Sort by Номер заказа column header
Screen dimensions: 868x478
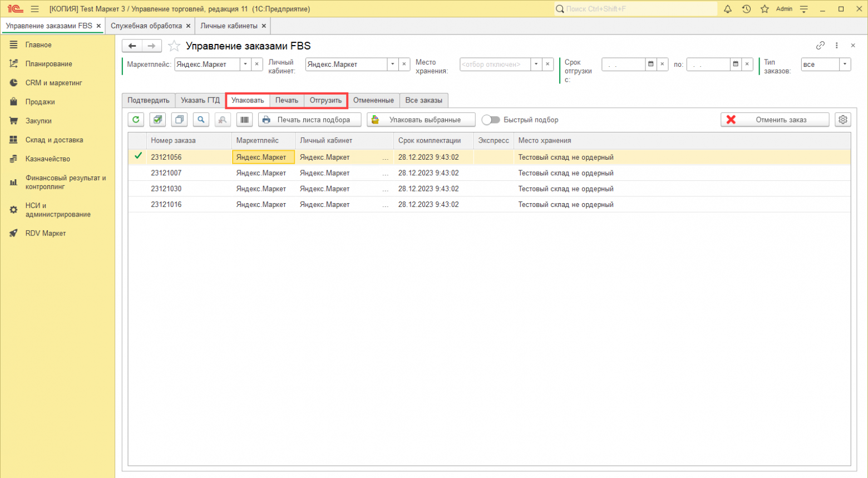(189, 141)
